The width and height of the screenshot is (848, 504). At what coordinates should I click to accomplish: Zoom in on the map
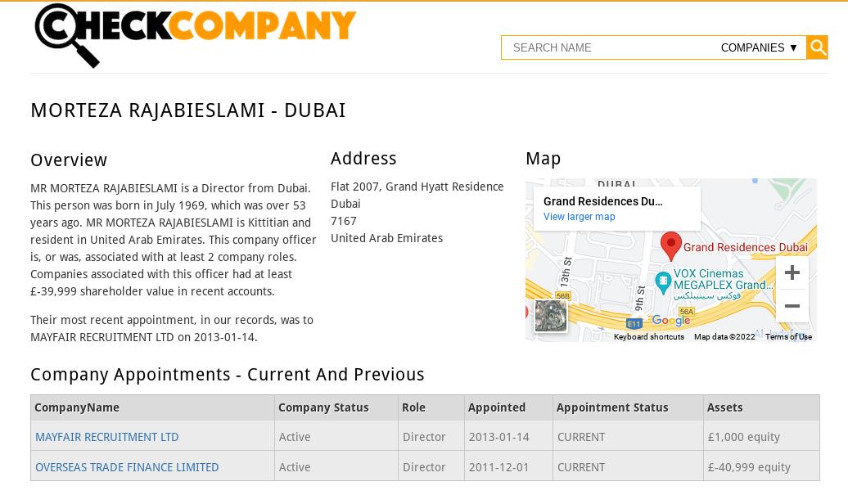click(x=792, y=272)
